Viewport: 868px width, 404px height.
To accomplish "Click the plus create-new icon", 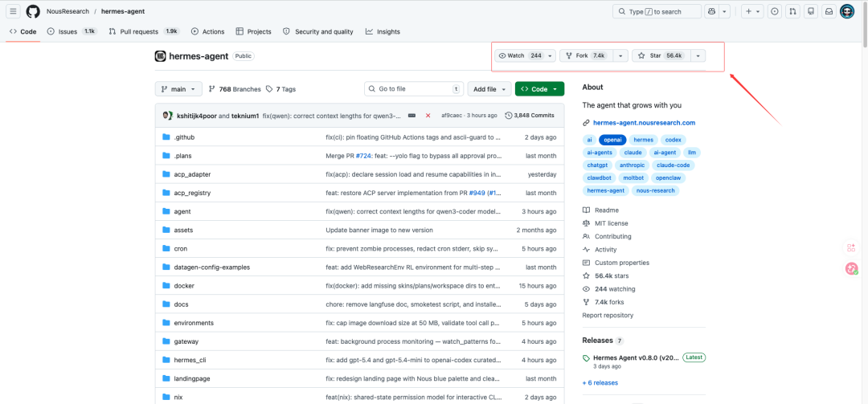I will coord(749,11).
